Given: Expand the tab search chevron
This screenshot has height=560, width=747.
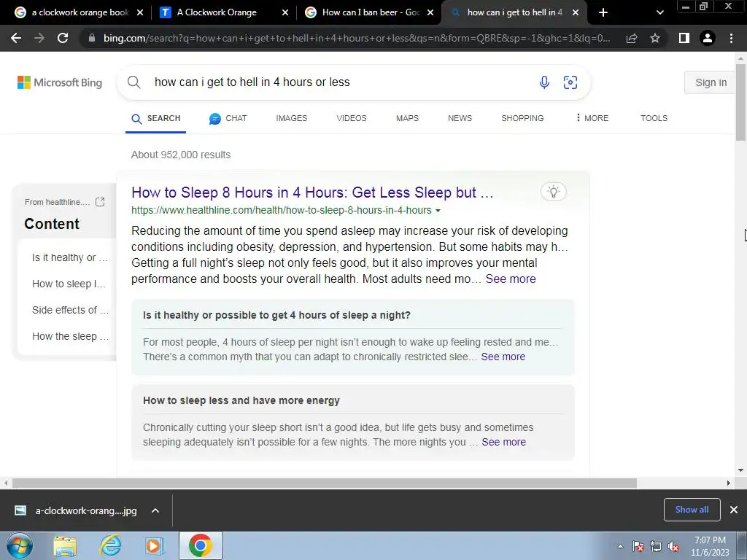Looking at the screenshot, I should click(x=659, y=12).
